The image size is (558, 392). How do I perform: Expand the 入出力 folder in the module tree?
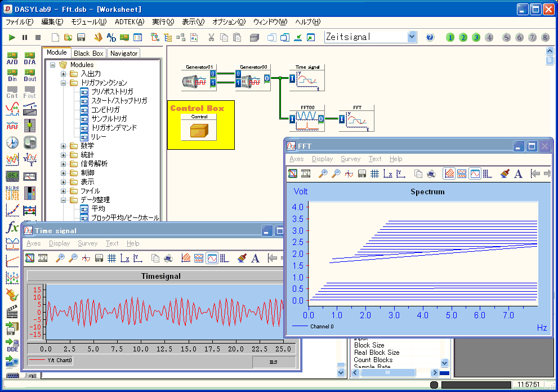click(63, 74)
